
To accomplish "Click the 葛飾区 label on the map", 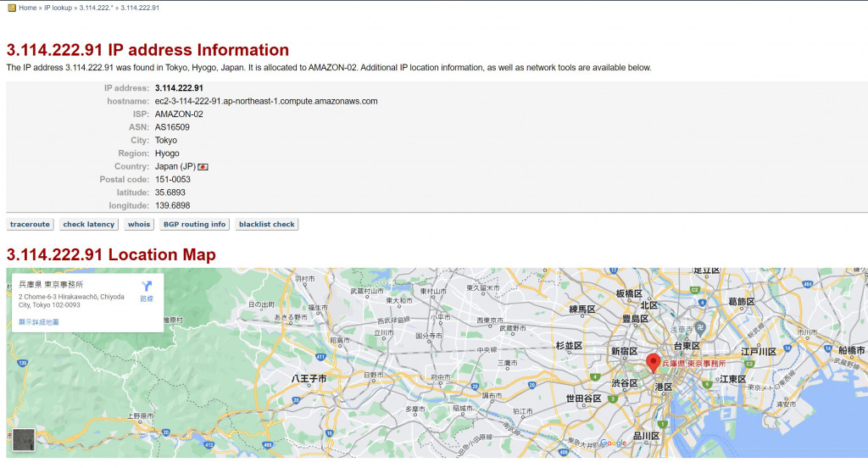I will (742, 301).
